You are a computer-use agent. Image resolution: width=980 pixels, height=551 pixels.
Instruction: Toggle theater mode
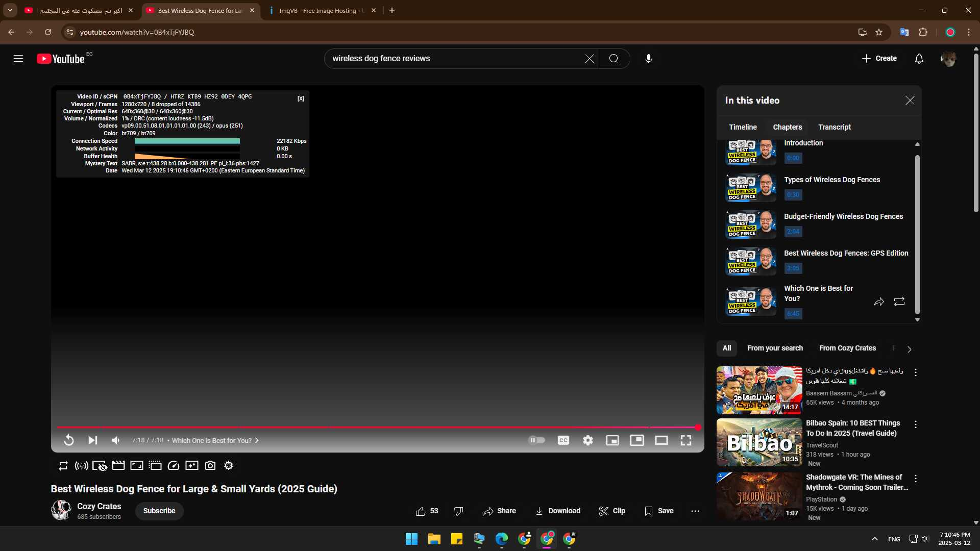click(x=661, y=440)
